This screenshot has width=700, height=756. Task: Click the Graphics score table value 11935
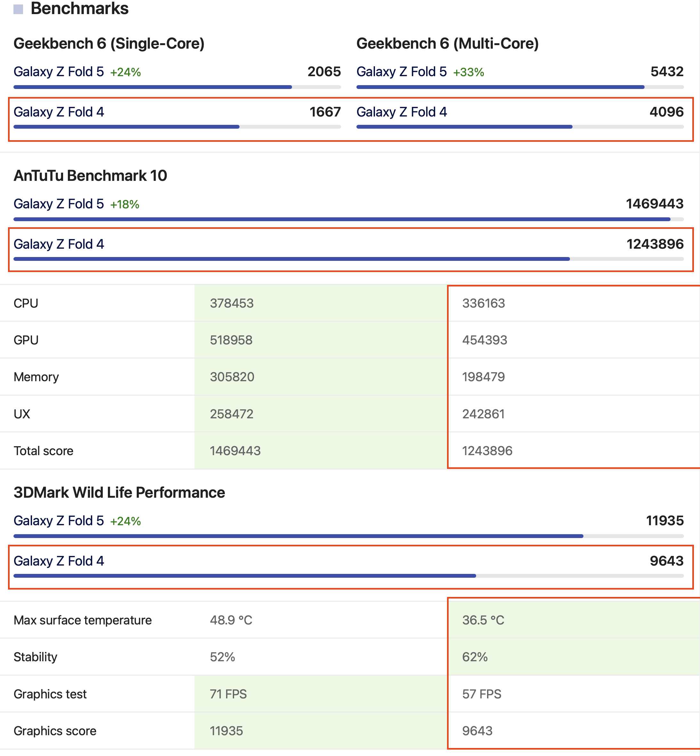tap(226, 731)
